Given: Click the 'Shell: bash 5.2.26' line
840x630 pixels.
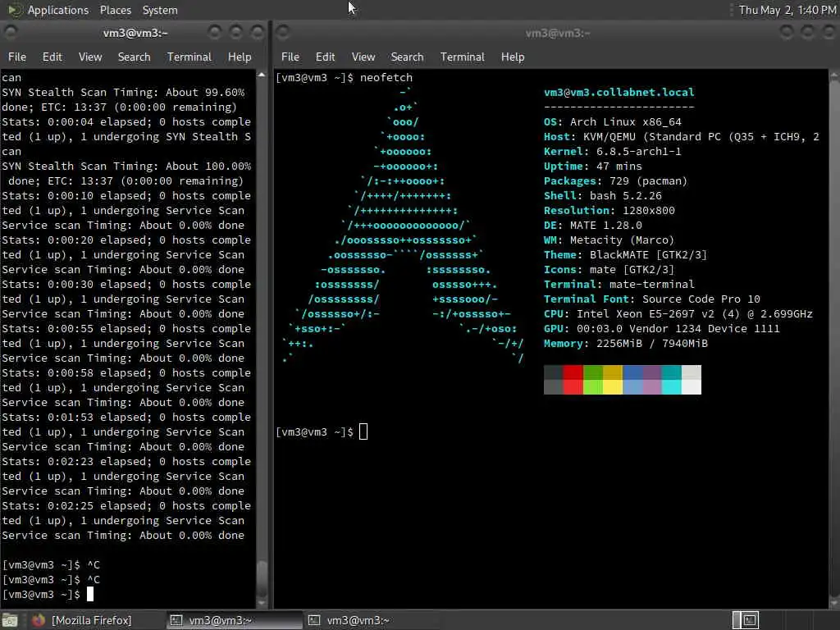Looking at the screenshot, I should pos(603,195).
